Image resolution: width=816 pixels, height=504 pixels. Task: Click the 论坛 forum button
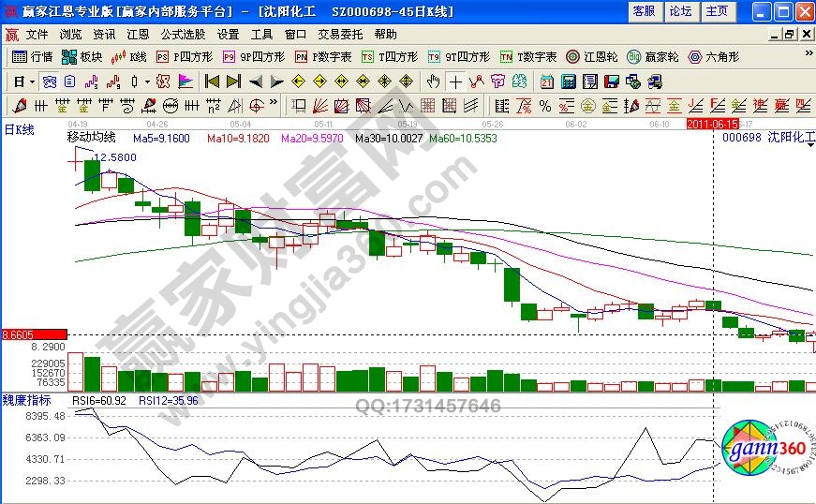pos(680,11)
